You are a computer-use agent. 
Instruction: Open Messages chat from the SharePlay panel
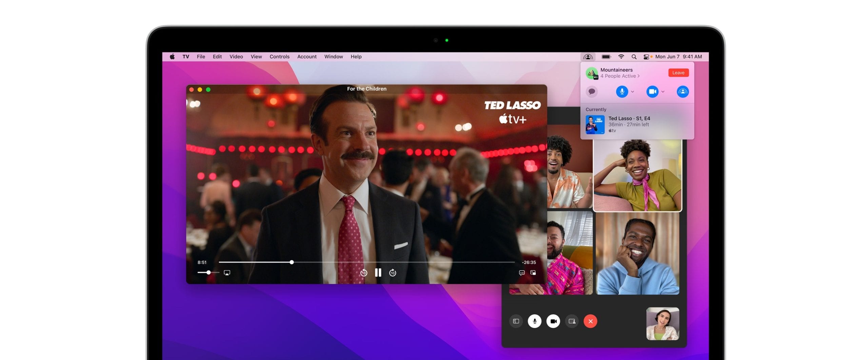click(x=592, y=91)
